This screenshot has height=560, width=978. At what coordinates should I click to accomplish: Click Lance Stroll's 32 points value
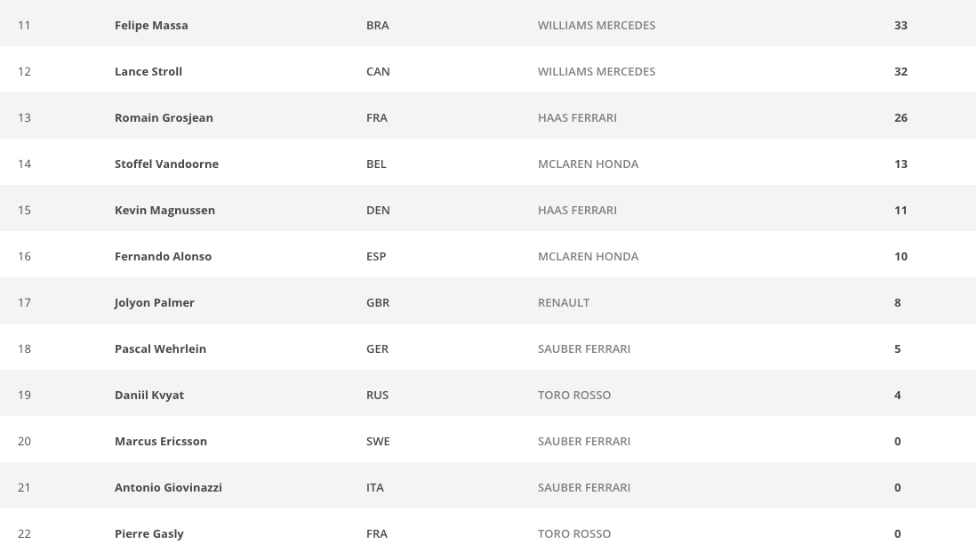pyautogui.click(x=901, y=71)
